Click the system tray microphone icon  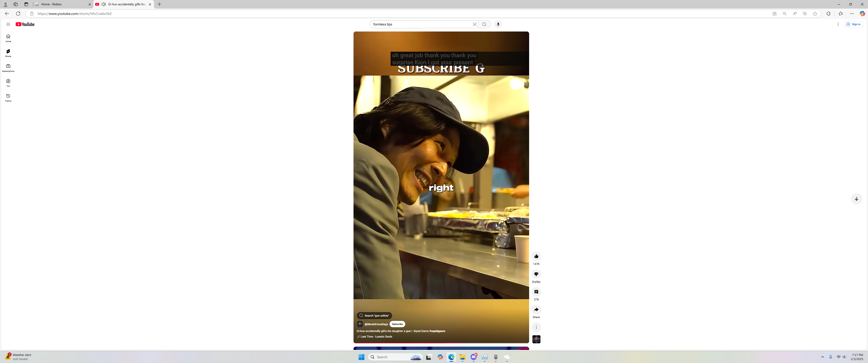point(830,357)
